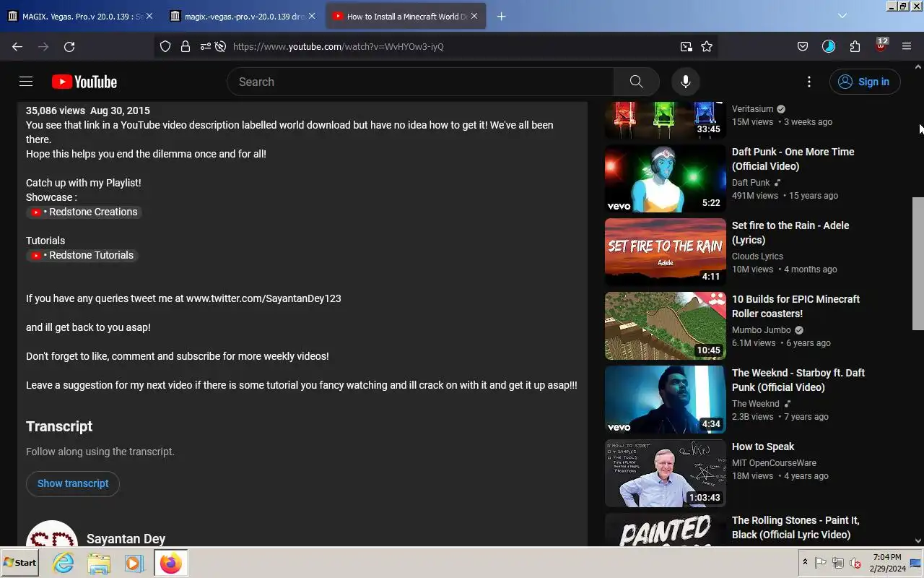Open Set Fire to the Rain thumbnail
Screen dimensions: 924x578
[x=665, y=252]
